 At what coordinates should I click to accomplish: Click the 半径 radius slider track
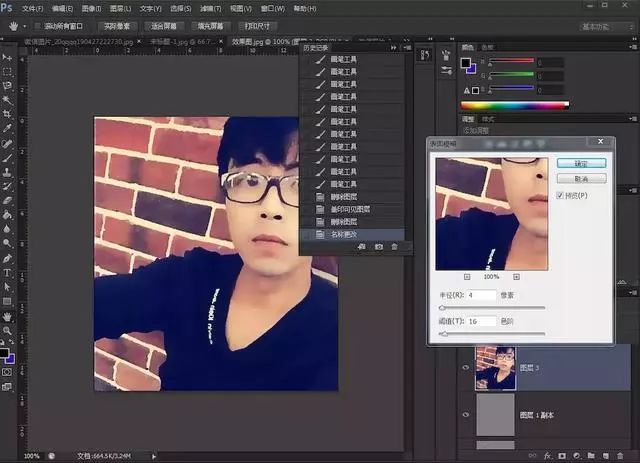[x=490, y=308]
